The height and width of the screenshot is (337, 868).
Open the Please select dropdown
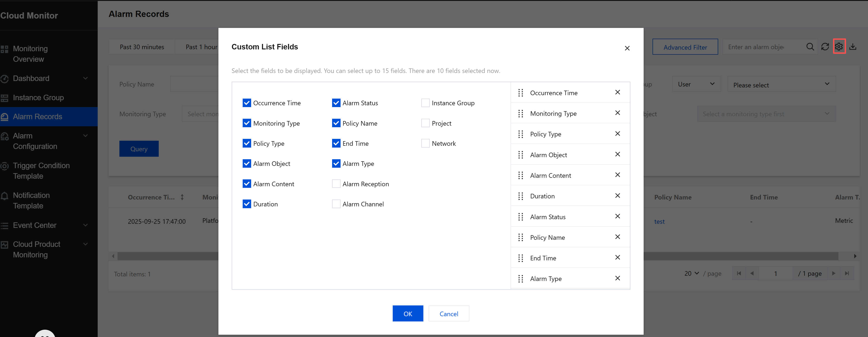(x=781, y=84)
